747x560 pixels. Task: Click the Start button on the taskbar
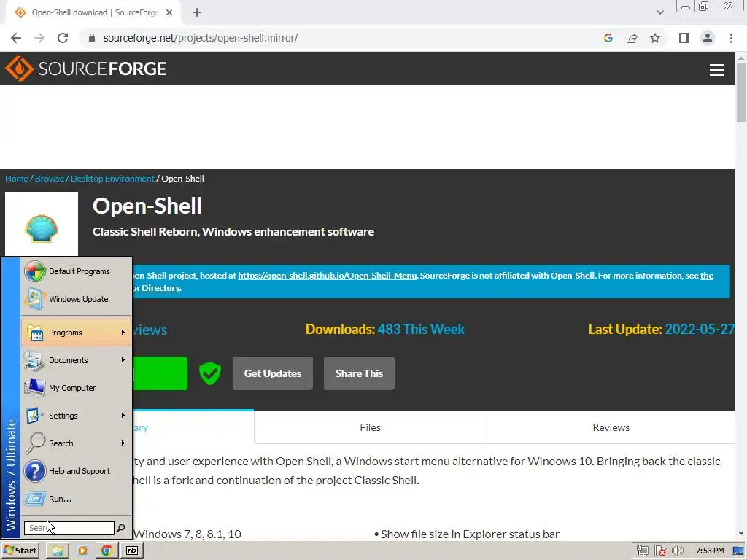pyautogui.click(x=20, y=551)
